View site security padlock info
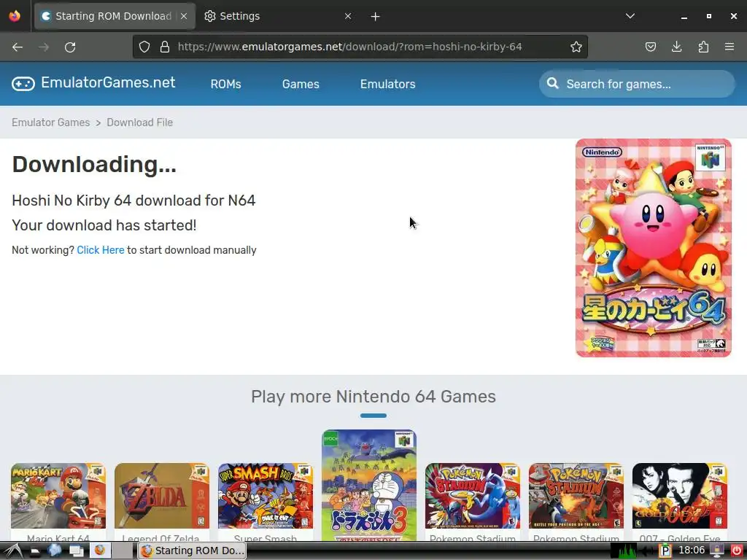The width and height of the screenshot is (747, 560). coord(165,47)
